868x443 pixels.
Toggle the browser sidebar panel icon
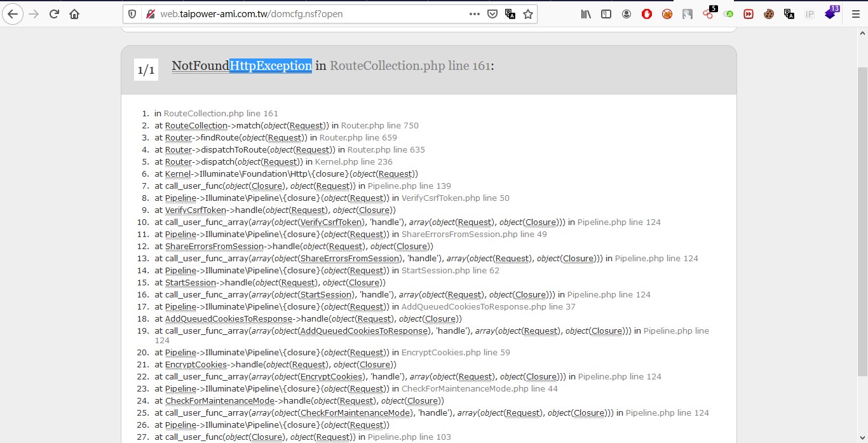[x=606, y=14]
